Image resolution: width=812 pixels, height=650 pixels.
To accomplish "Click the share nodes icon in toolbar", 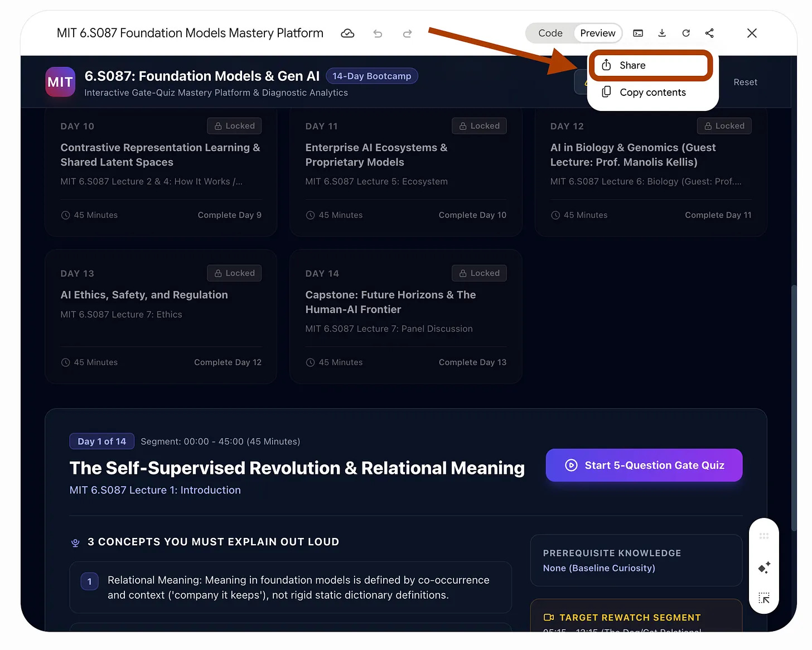I will (x=709, y=33).
